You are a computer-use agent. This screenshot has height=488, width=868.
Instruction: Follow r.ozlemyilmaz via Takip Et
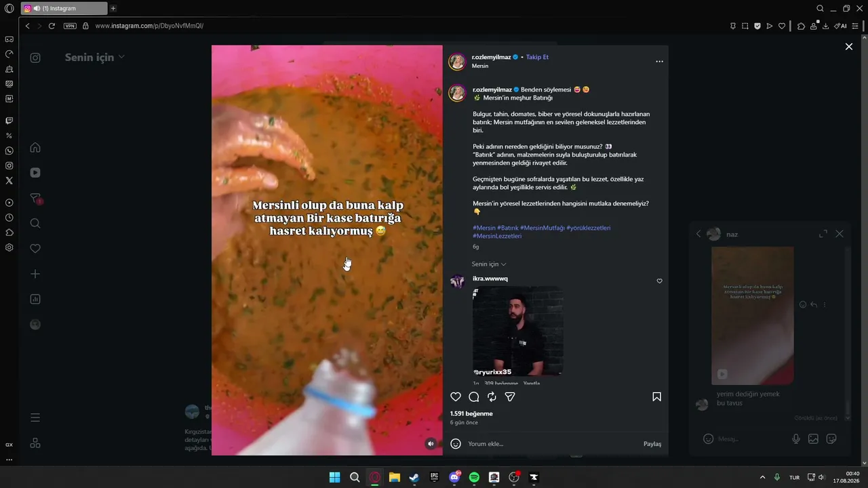coord(537,58)
